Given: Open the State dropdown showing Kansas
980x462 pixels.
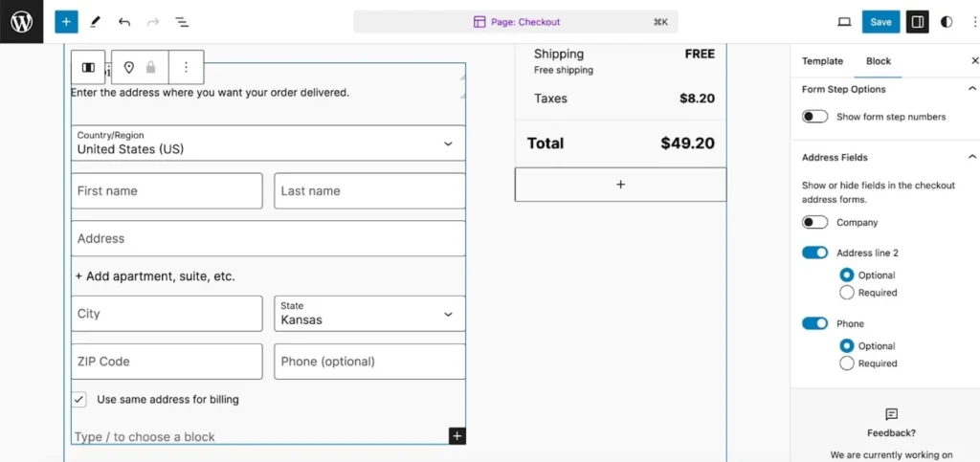Looking at the screenshot, I should click(369, 314).
